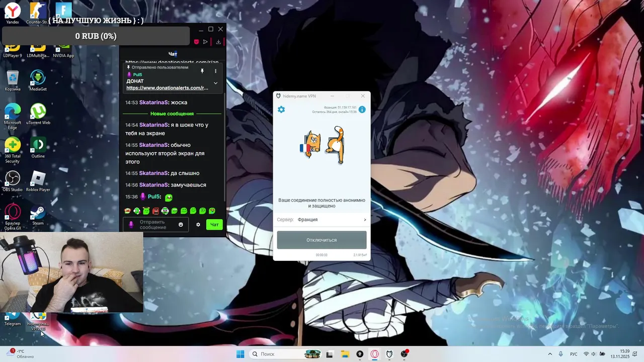Open Task View on taskbar
The width and height of the screenshot is (644, 362).
pos(330,354)
